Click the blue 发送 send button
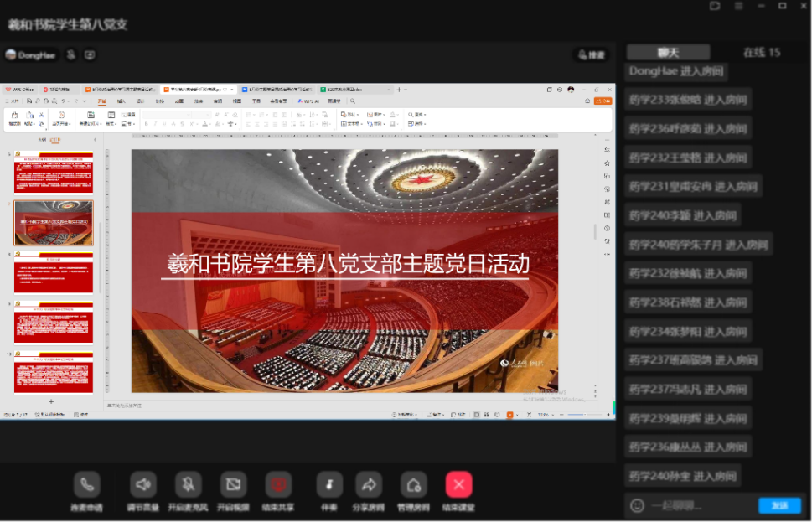The height and width of the screenshot is (522, 812). (x=779, y=505)
